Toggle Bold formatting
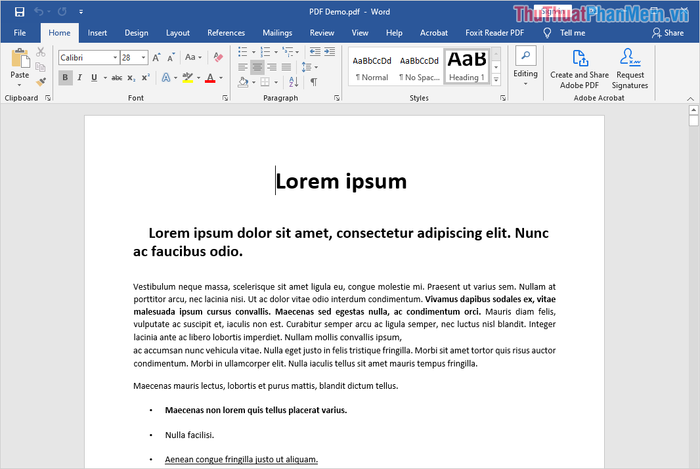Screen dimensions: 700x469 (x=65, y=78)
